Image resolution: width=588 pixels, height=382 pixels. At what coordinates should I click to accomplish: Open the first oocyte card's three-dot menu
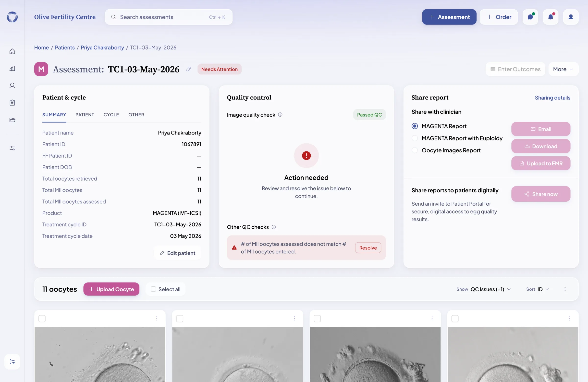(157, 319)
